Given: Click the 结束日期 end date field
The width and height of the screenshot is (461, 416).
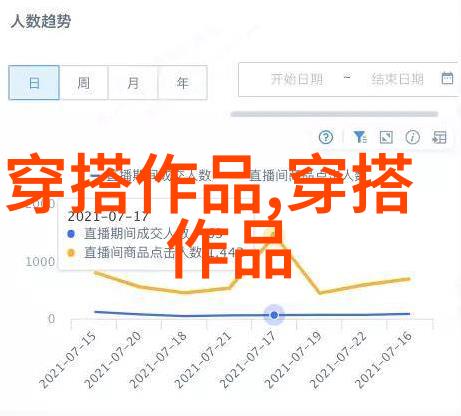Looking at the screenshot, I should [397, 79].
